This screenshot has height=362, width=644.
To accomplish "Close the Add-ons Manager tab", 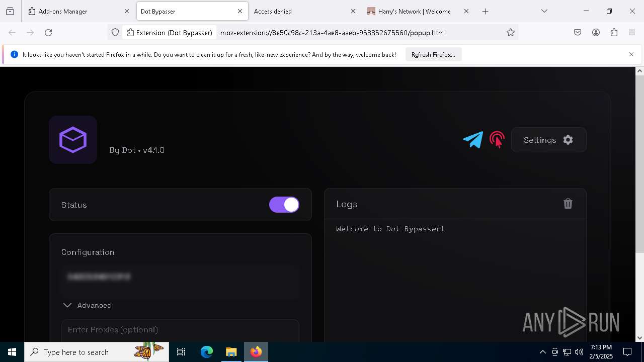I will pos(127,11).
